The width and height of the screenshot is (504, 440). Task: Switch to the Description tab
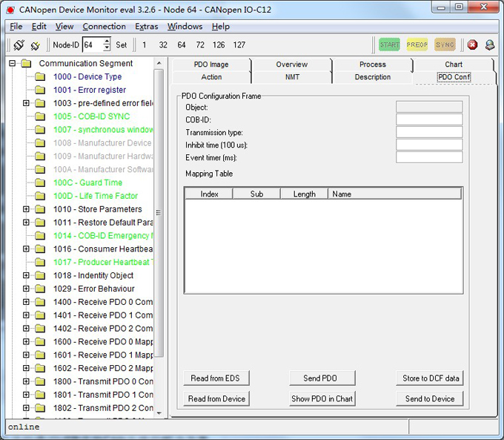(x=373, y=77)
